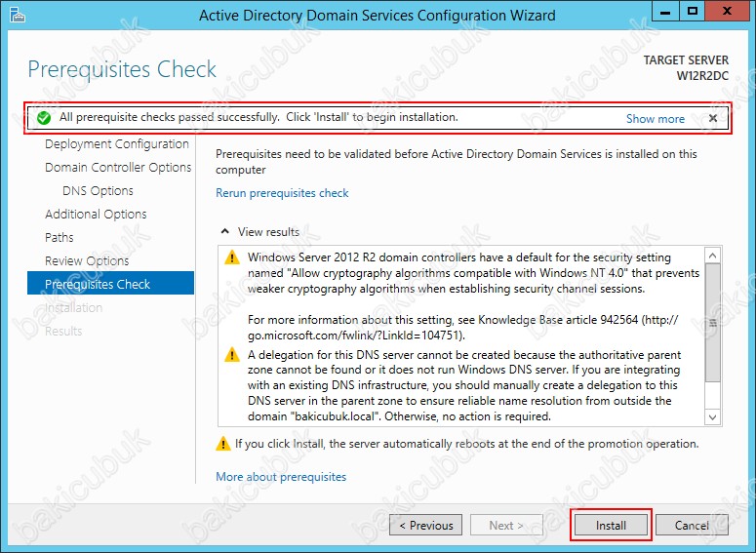Click the 'bakicubuk.local' delegation warning text
Image resolution: width=756 pixels, height=553 pixels.
pos(464,385)
